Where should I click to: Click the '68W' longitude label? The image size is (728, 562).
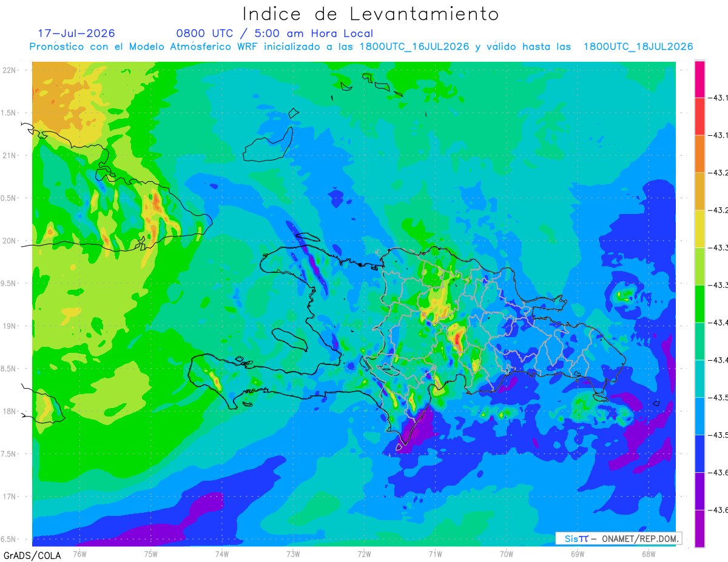tap(649, 553)
